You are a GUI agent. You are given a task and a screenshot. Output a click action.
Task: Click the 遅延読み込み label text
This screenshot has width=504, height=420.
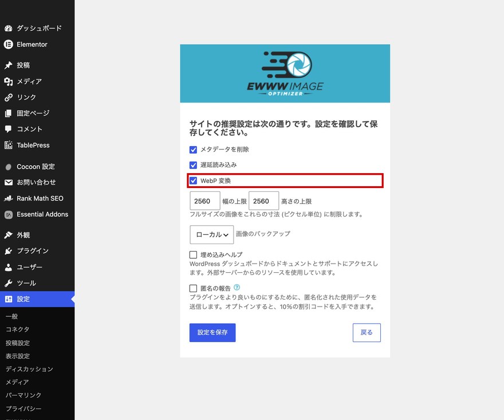pos(219,165)
